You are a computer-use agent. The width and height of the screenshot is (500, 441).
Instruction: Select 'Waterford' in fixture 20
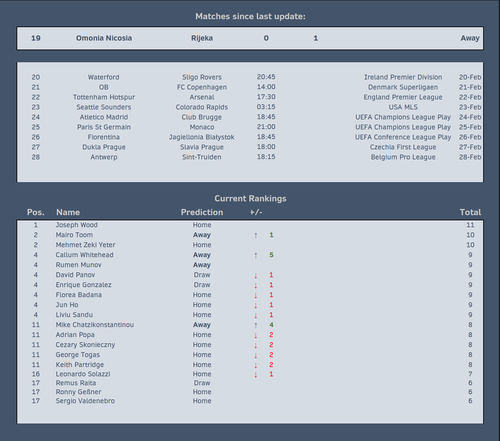tap(104, 77)
